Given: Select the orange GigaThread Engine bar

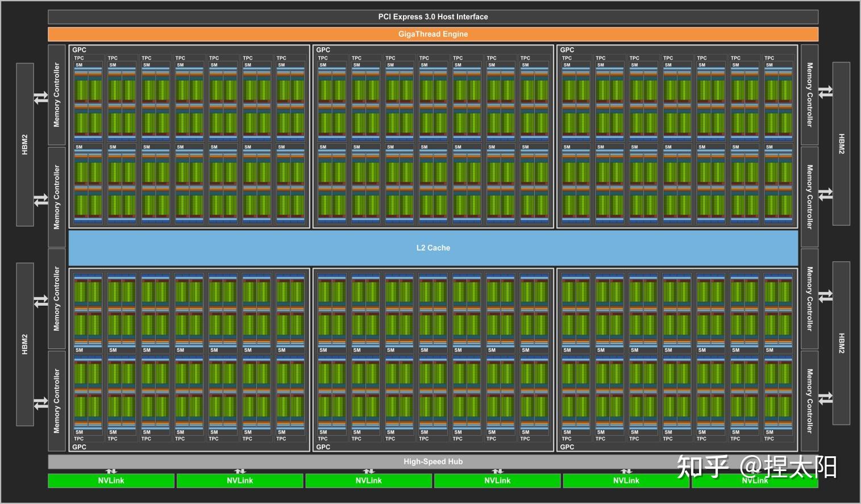Looking at the screenshot, I should (x=433, y=34).
